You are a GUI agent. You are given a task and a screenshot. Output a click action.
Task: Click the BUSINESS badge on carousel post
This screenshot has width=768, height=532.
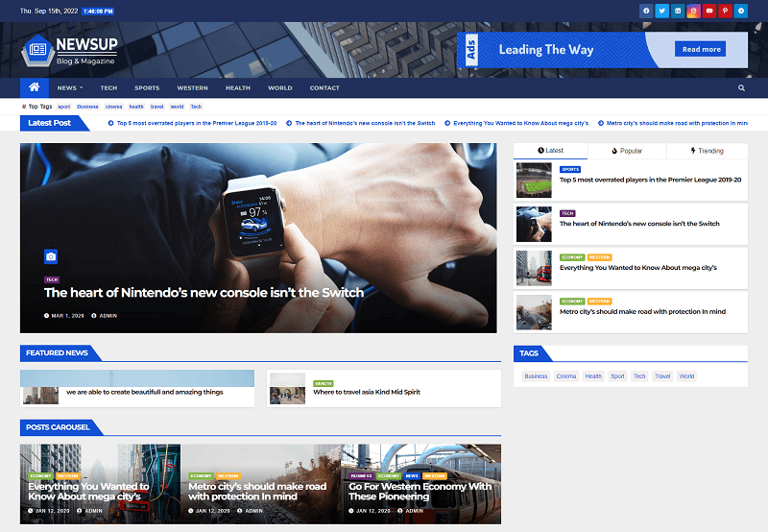pos(362,476)
